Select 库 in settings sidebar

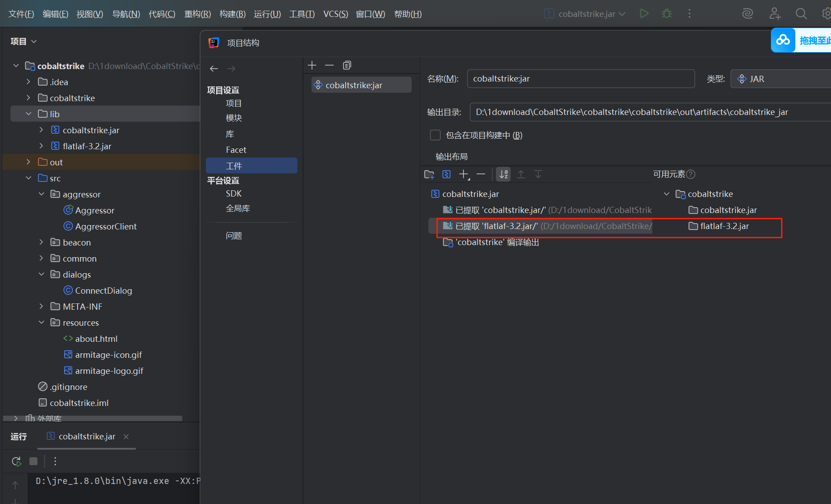point(229,134)
